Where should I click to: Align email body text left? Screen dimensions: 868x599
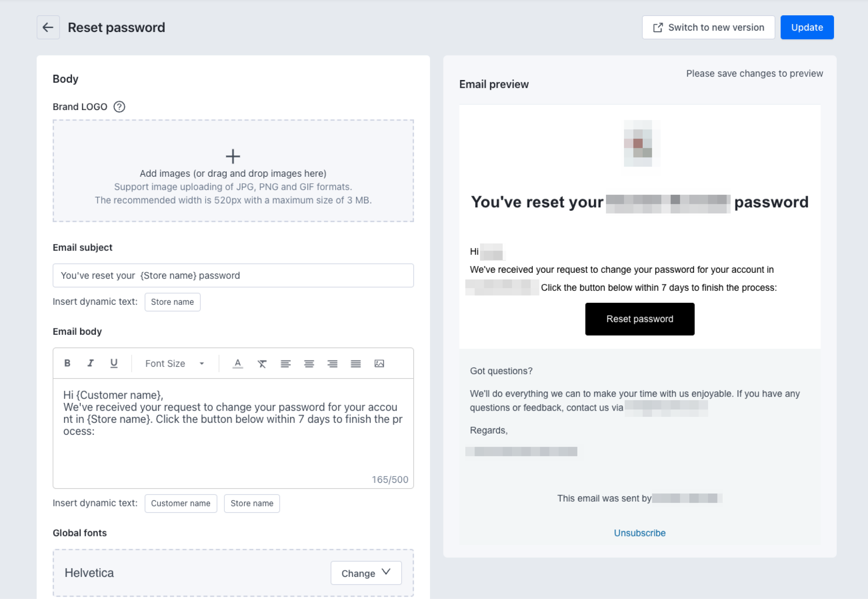pyautogui.click(x=286, y=364)
